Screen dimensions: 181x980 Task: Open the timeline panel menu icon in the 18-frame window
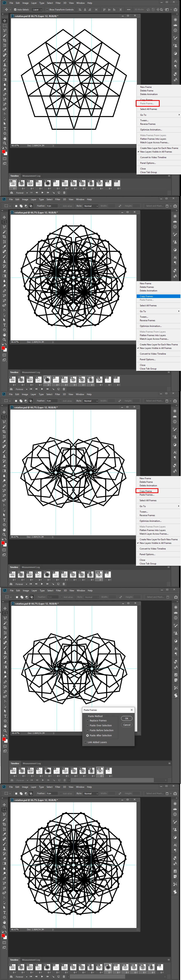pyautogui.click(x=169, y=960)
